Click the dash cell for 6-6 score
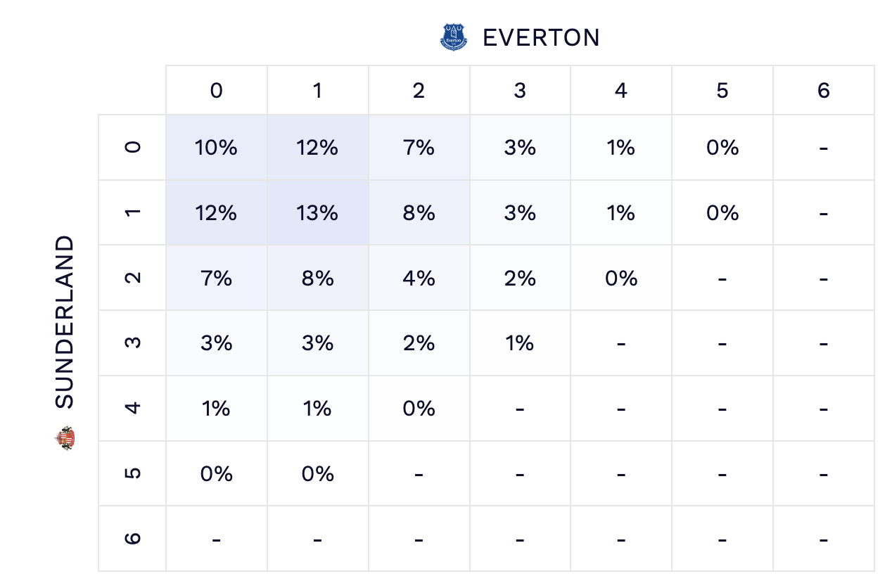Image resolution: width=892 pixels, height=588 pixels. tap(823, 539)
